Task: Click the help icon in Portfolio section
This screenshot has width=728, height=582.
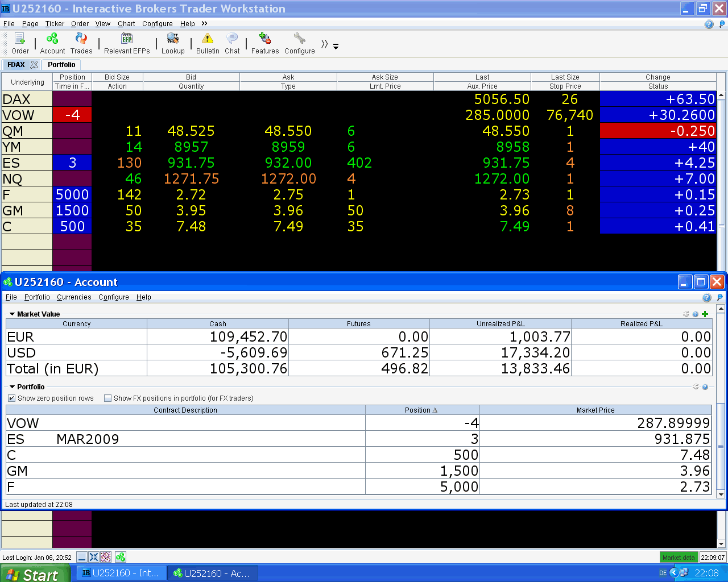Action: click(705, 386)
